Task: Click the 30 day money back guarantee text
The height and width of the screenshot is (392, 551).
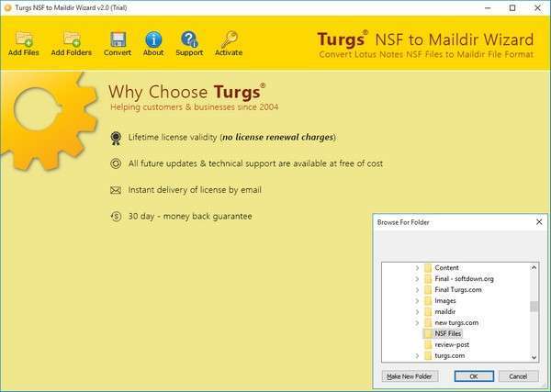Action: point(190,217)
